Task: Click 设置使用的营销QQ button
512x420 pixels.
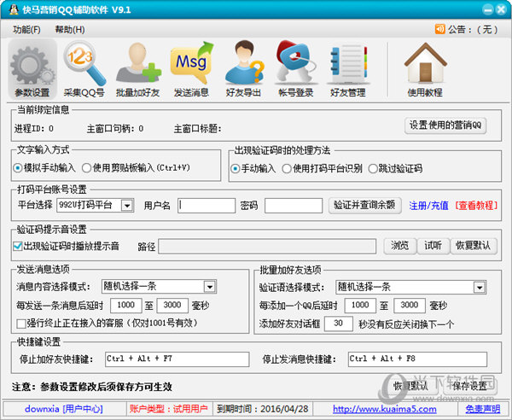Action: point(445,125)
